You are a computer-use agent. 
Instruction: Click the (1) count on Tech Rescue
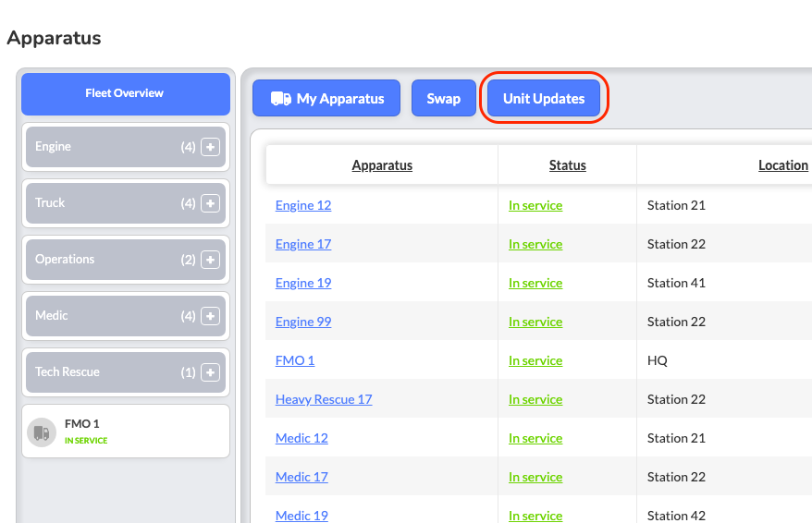188,372
